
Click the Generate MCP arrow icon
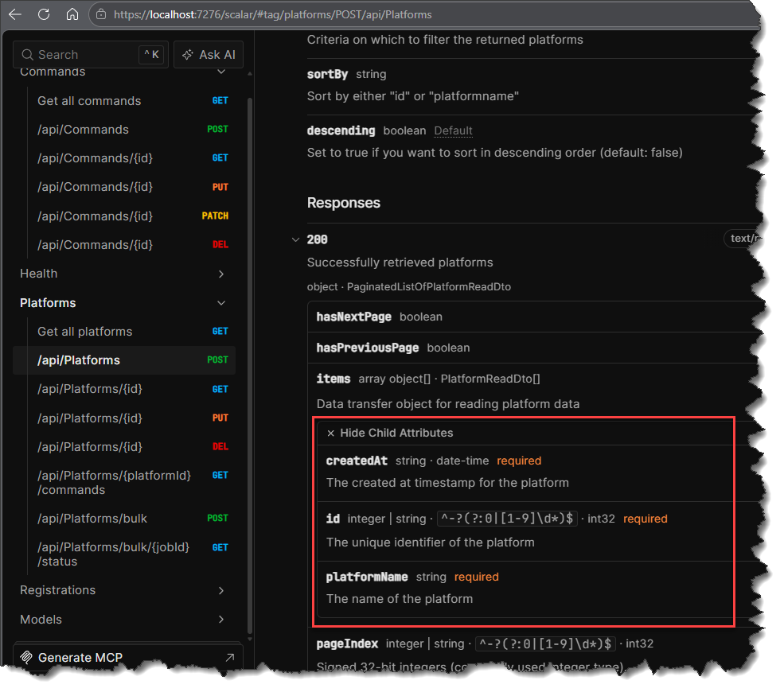pos(229,657)
